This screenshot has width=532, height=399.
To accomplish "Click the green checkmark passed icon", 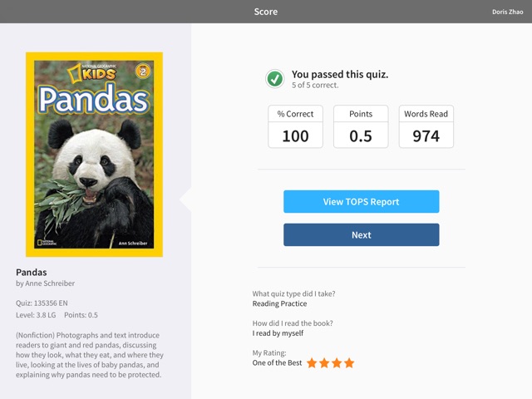I will click(275, 79).
